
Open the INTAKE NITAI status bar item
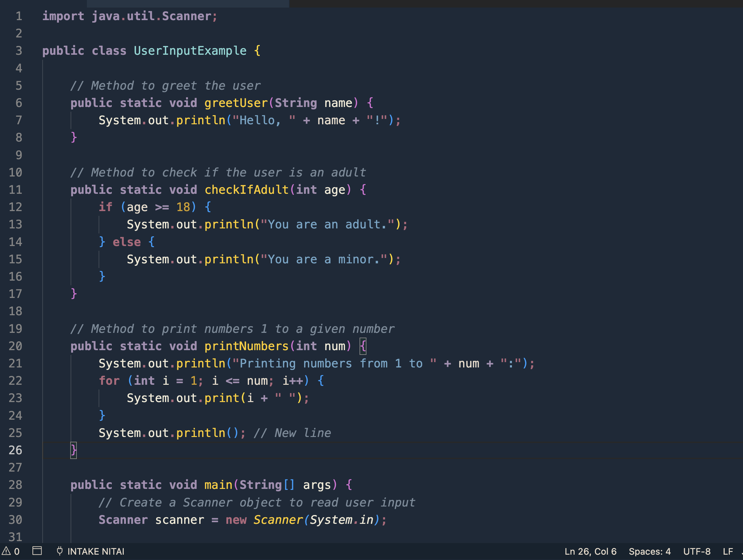pyautogui.click(x=95, y=551)
